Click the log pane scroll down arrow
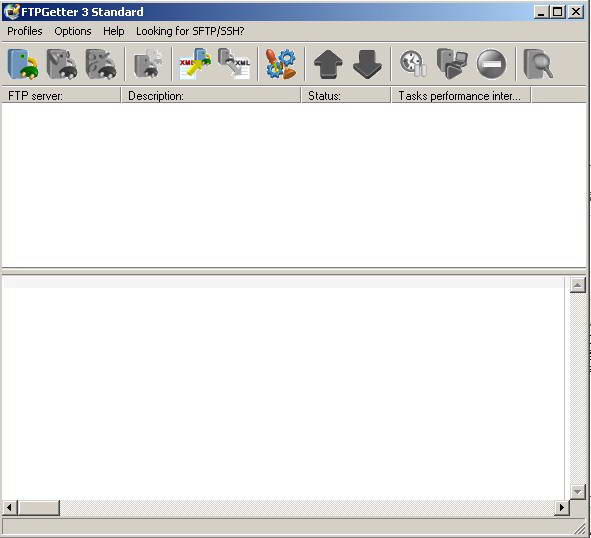This screenshot has height=538, width=591. coord(577,492)
